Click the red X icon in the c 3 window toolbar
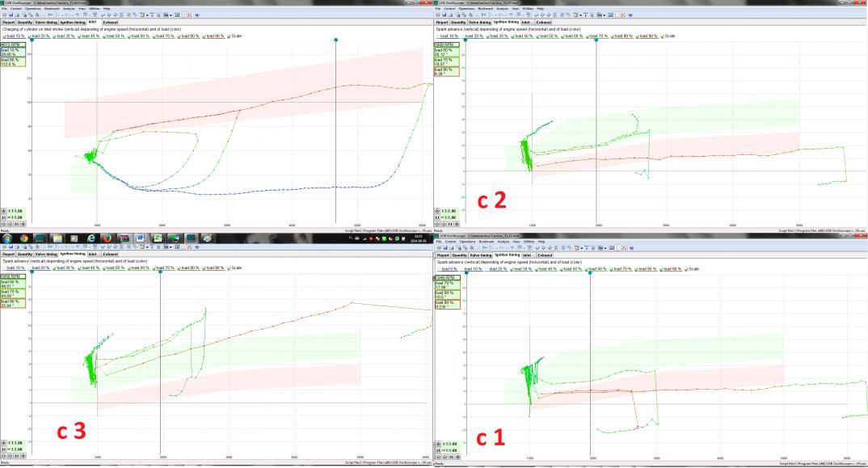 (x=189, y=247)
